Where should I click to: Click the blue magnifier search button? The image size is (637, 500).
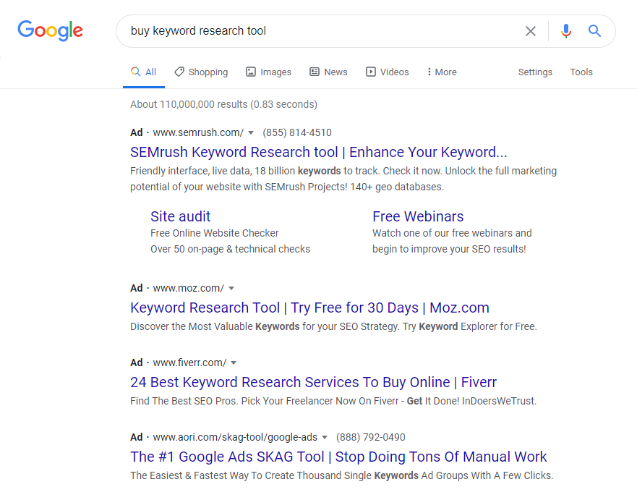(x=595, y=31)
